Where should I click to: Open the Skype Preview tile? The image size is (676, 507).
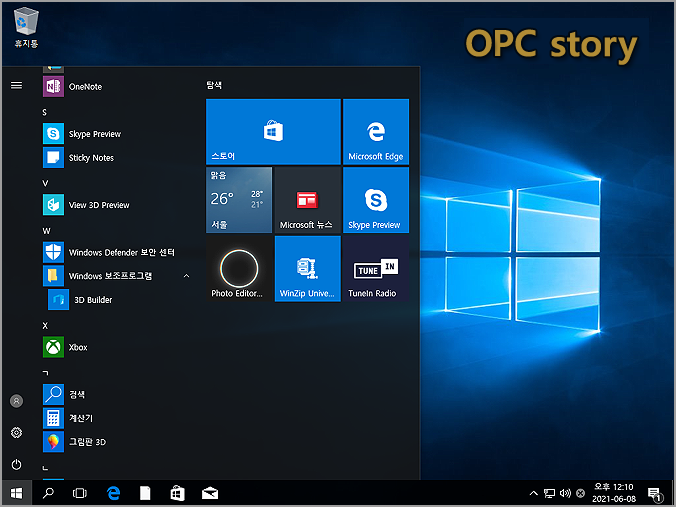pyautogui.click(x=376, y=200)
